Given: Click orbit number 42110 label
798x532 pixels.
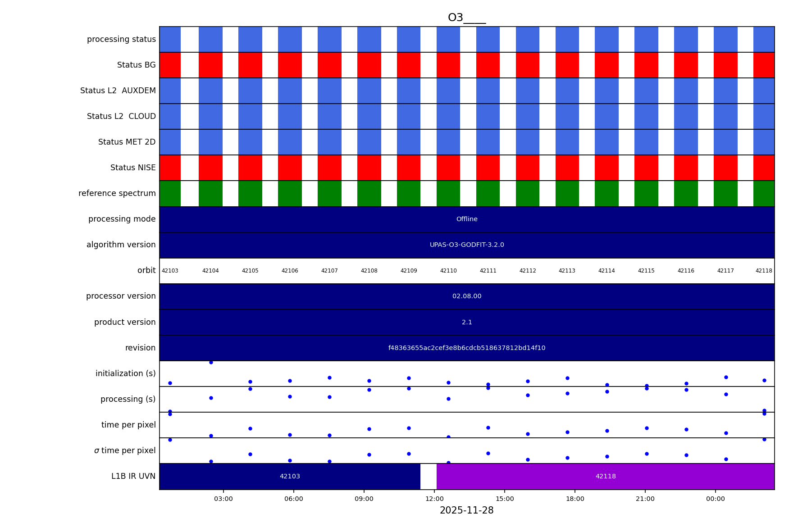Looking at the screenshot, I should [448, 271].
